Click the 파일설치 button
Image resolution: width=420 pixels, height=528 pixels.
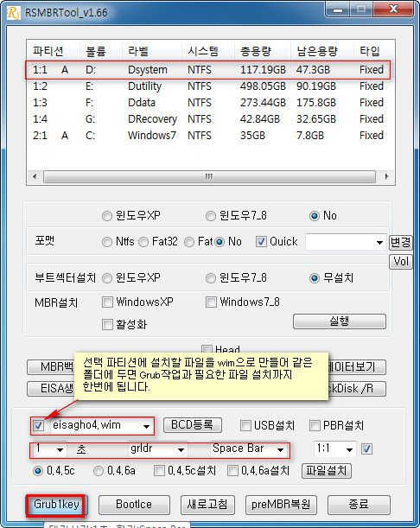coord(327,471)
